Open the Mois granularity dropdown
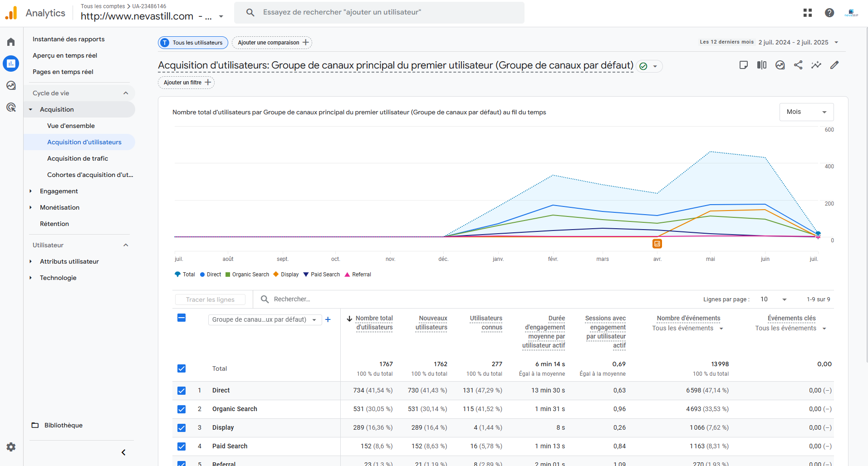The image size is (868, 466). click(806, 112)
